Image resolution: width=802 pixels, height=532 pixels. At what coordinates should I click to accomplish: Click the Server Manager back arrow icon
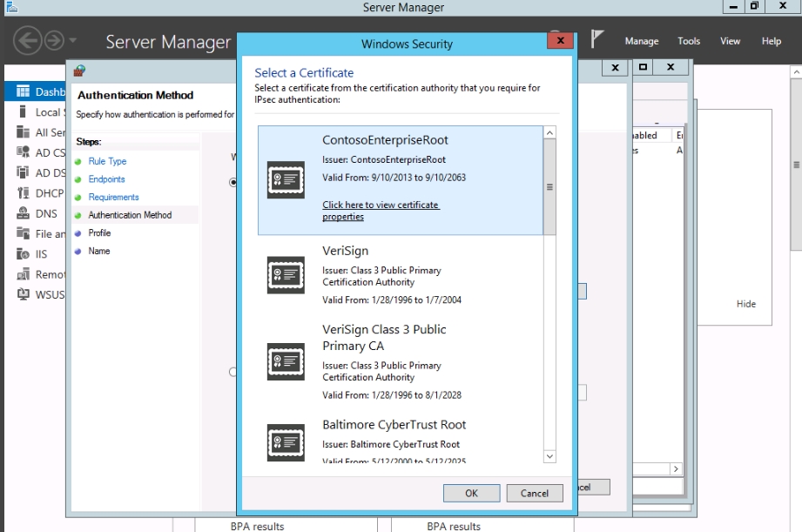(x=28, y=41)
